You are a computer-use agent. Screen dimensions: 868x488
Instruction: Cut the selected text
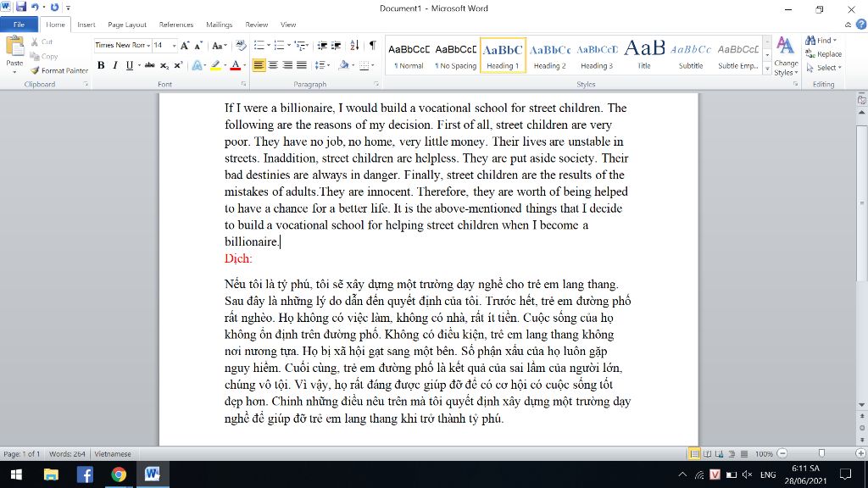tap(42, 42)
